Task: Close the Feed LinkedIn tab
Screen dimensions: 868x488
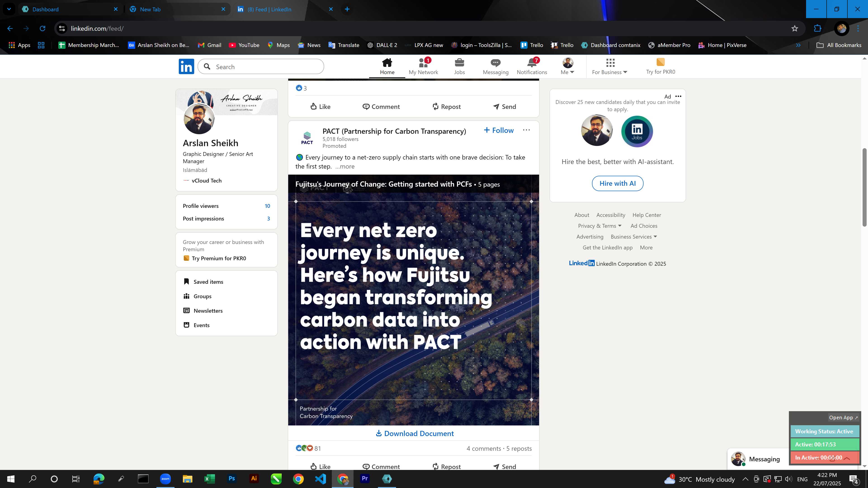Action: tap(330, 9)
